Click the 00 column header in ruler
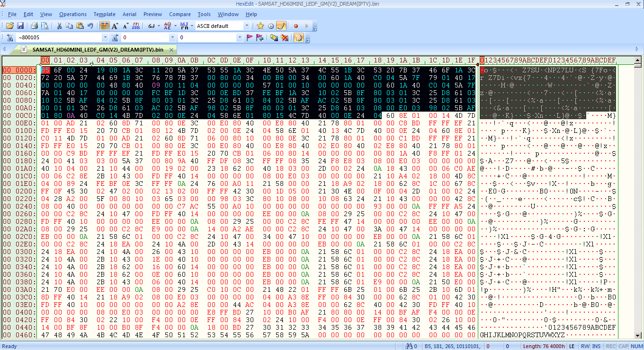 point(45,60)
